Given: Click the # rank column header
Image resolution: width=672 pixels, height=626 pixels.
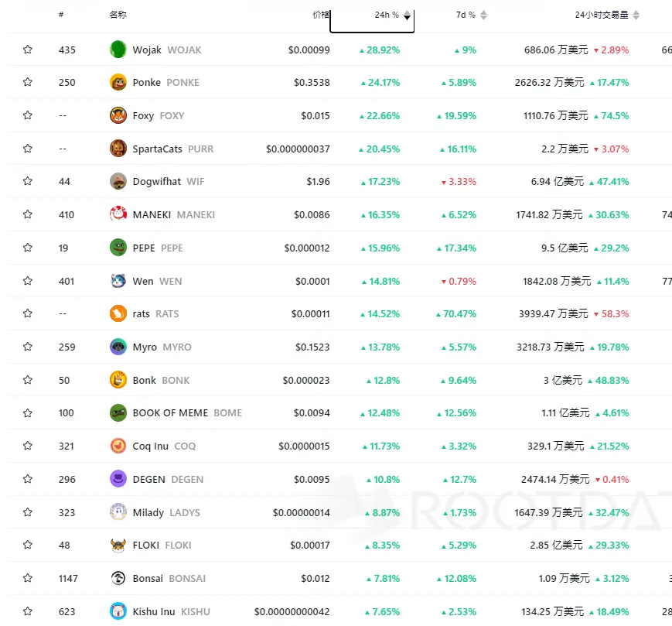Looking at the screenshot, I should pyautogui.click(x=61, y=15).
